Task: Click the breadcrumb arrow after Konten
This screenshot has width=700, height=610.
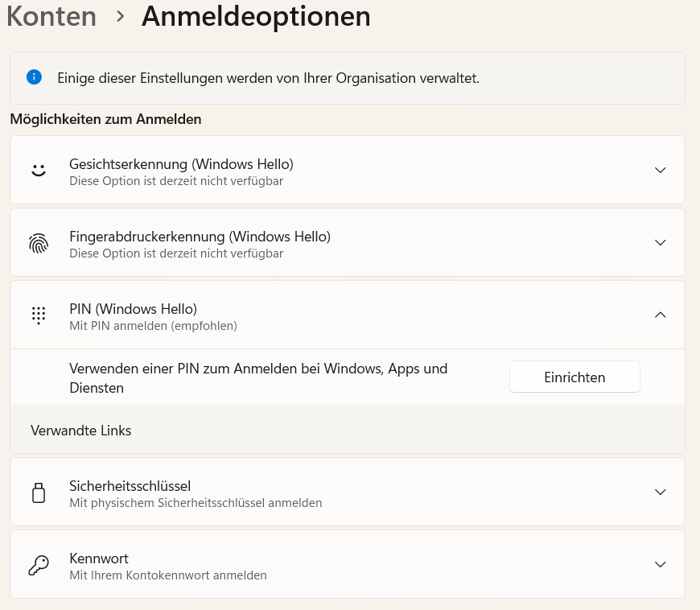Action: [120, 17]
